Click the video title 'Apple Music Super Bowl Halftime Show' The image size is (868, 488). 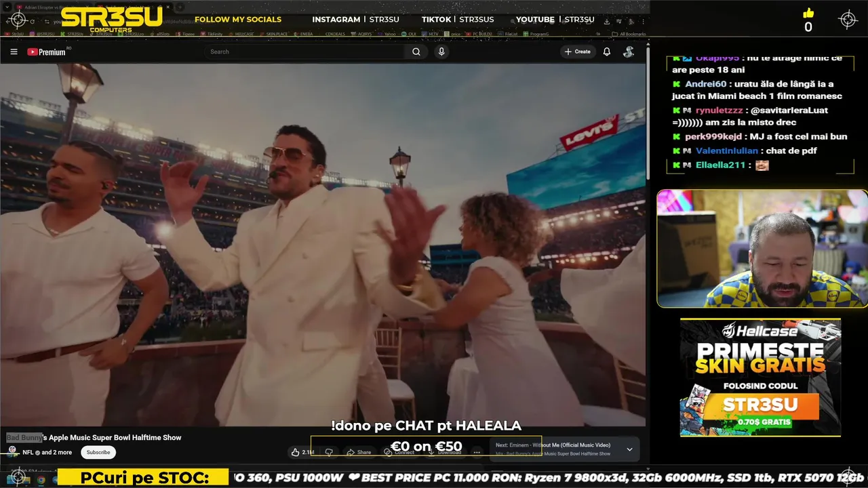(115, 438)
